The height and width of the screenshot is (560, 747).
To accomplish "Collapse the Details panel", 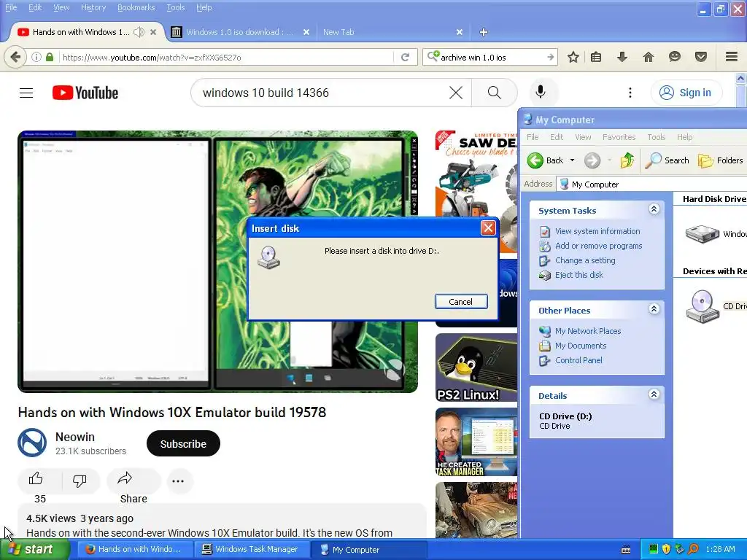I will click(x=654, y=394).
